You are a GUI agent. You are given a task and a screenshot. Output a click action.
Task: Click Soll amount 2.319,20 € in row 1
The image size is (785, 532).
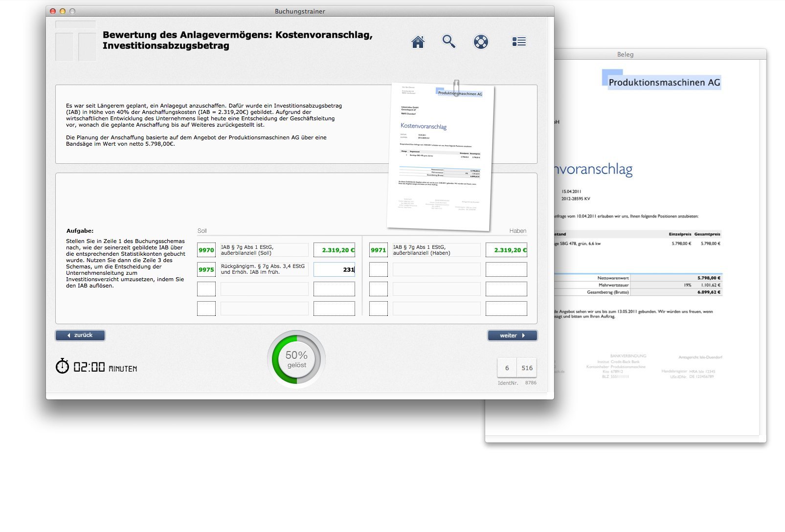point(334,250)
